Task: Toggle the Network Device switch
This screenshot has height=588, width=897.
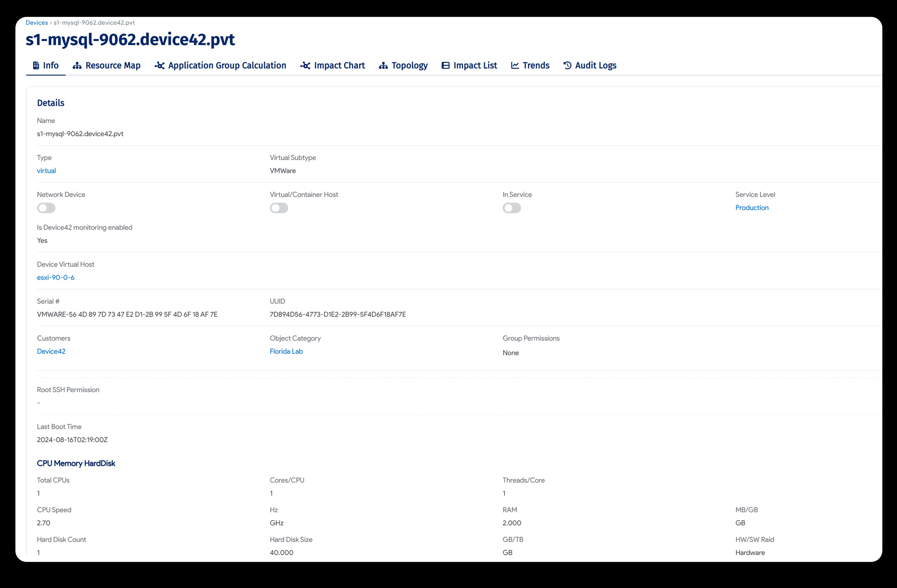Action: coord(46,208)
